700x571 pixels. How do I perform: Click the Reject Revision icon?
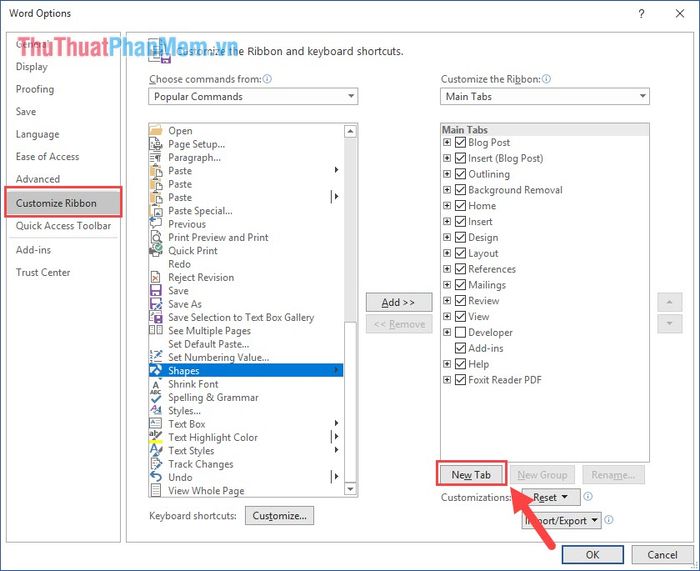pos(156,277)
